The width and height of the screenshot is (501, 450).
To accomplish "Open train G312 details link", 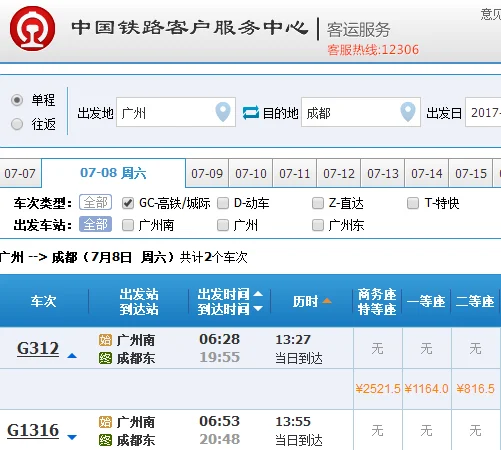I will [38, 348].
